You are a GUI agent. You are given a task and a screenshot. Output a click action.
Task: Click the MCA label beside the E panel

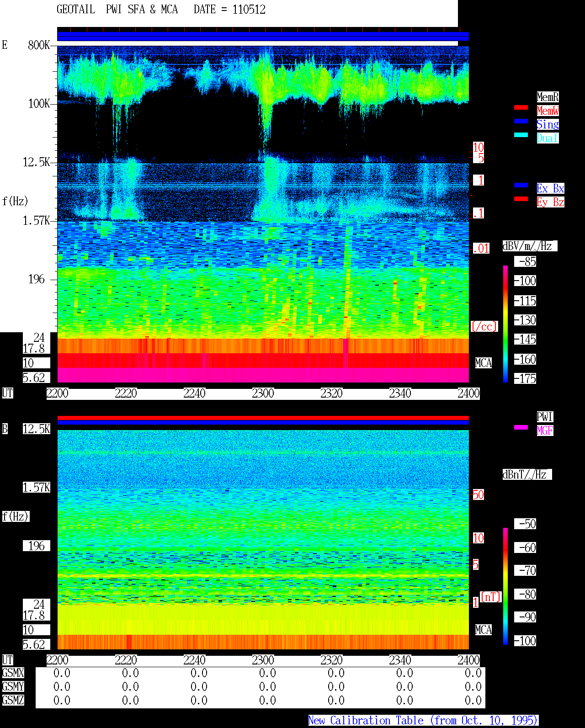point(484,363)
